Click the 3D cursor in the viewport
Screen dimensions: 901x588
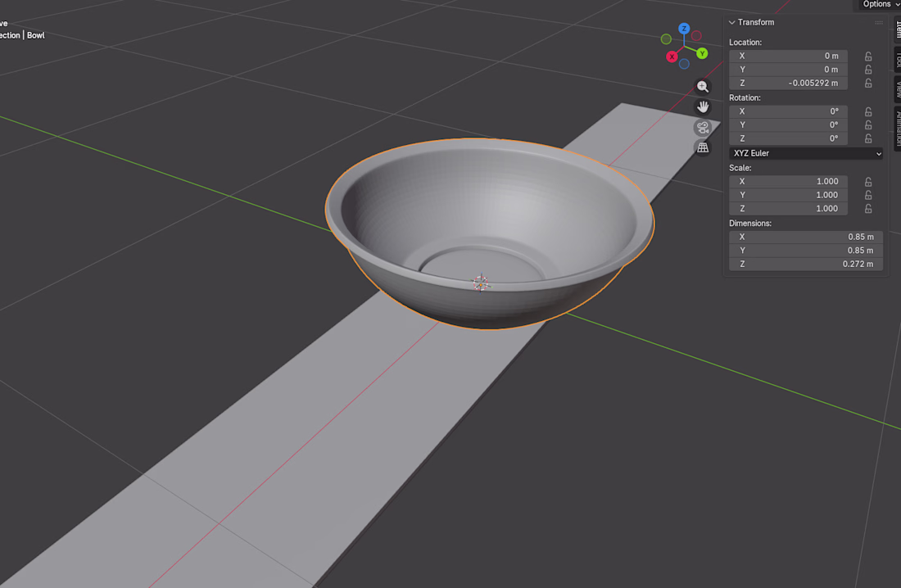[x=480, y=283]
